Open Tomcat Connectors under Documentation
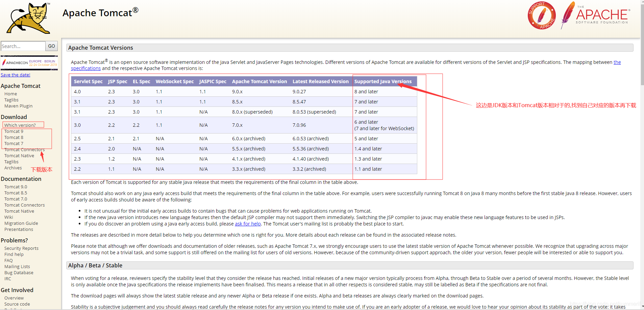The image size is (644, 310). [x=24, y=205]
